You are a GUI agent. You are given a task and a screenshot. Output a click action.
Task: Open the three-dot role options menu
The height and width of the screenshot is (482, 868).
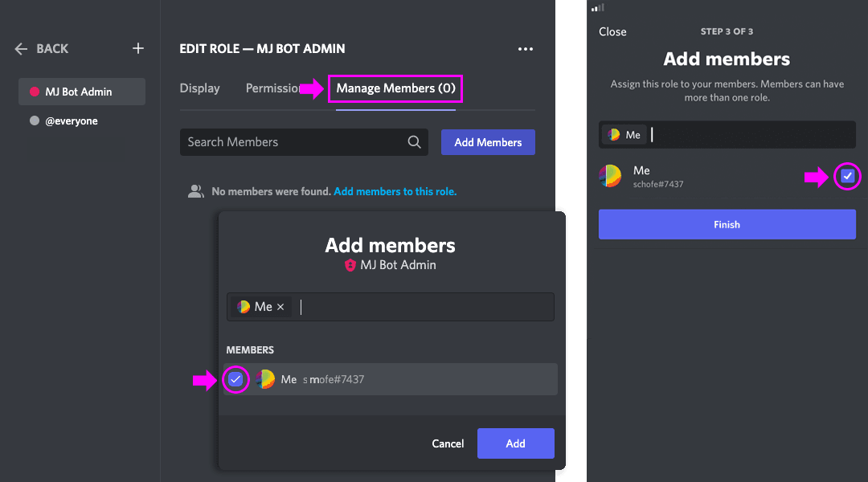pyautogui.click(x=526, y=49)
